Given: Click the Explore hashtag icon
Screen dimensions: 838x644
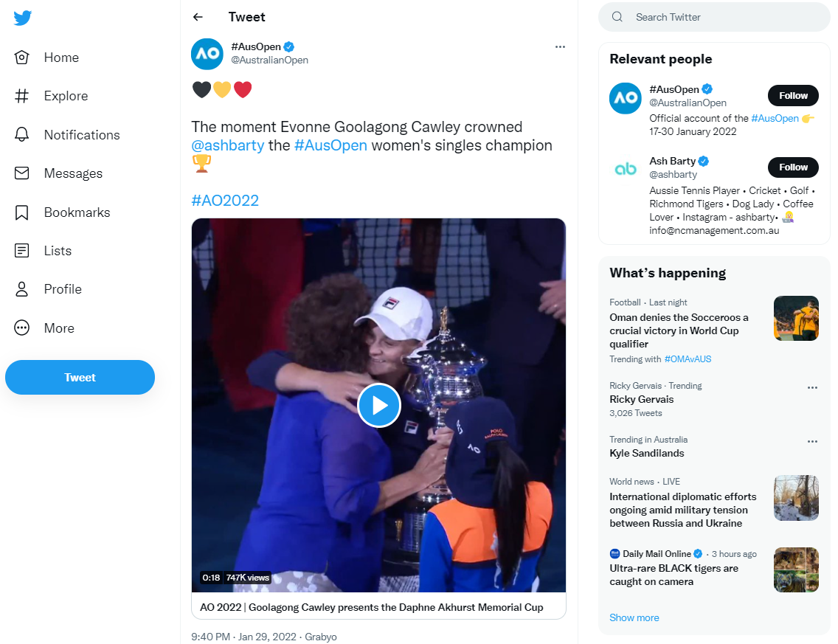Looking at the screenshot, I should coord(22,96).
